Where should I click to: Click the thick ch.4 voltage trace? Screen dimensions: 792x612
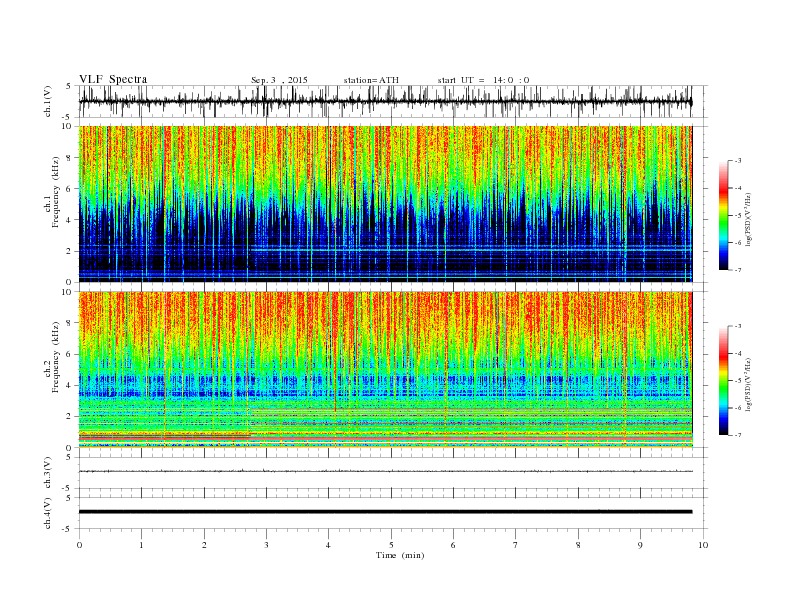385,512
